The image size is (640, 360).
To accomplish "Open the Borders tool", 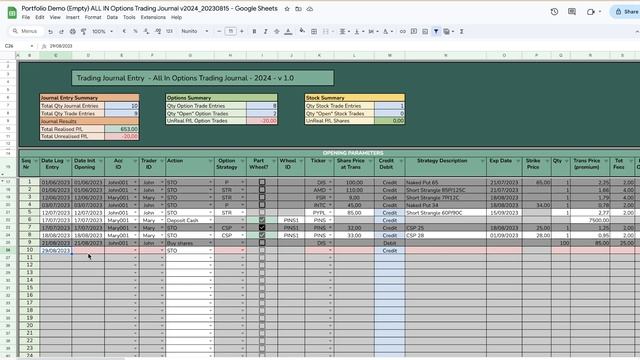I will 314,31.
